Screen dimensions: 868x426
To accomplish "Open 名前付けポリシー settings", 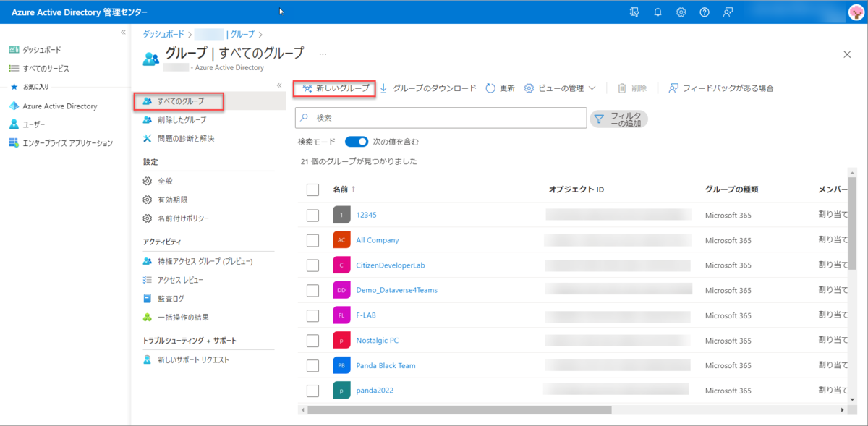I will pos(184,218).
